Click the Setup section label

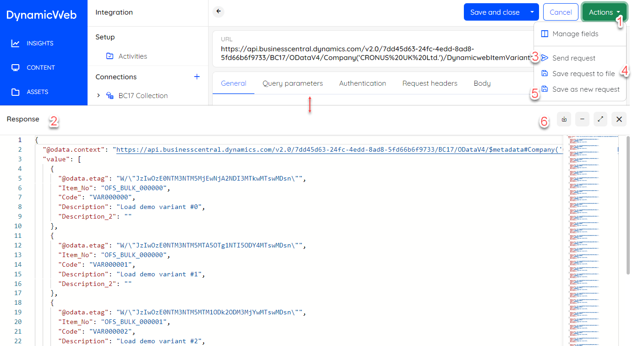(x=105, y=37)
